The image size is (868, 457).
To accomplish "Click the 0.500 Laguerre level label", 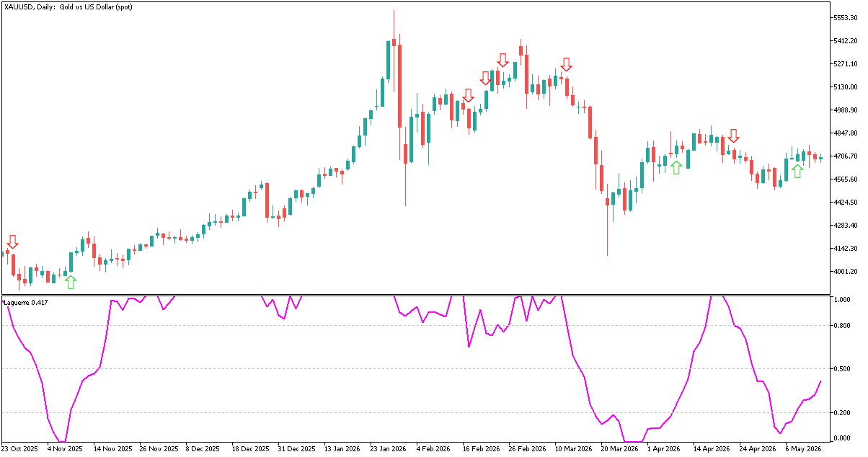I will pos(842,369).
